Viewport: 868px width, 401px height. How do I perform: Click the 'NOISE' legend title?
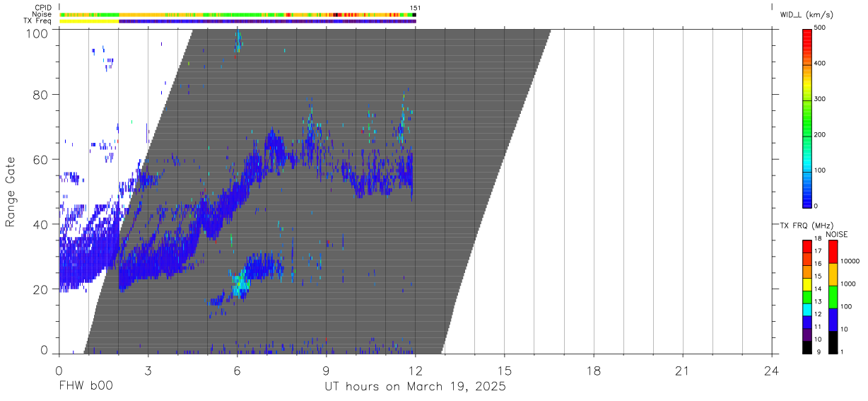836,235
